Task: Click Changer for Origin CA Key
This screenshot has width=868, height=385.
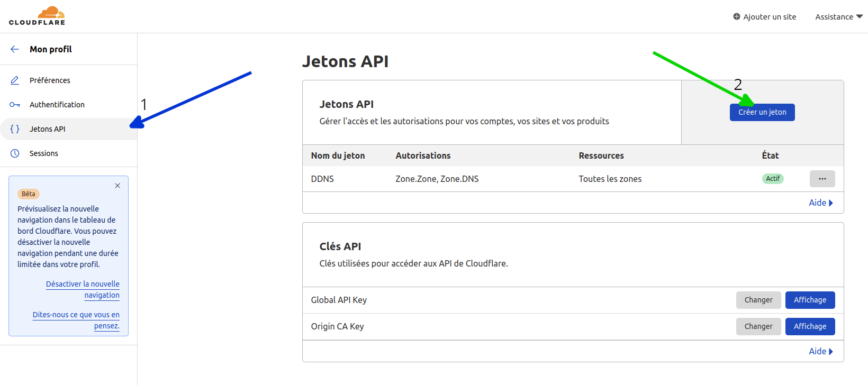Action: pyautogui.click(x=758, y=326)
